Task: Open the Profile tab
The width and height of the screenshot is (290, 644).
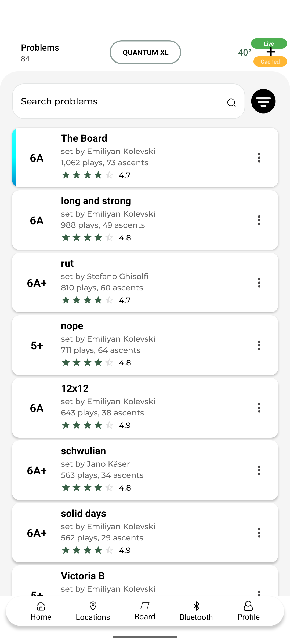Action: (248, 611)
